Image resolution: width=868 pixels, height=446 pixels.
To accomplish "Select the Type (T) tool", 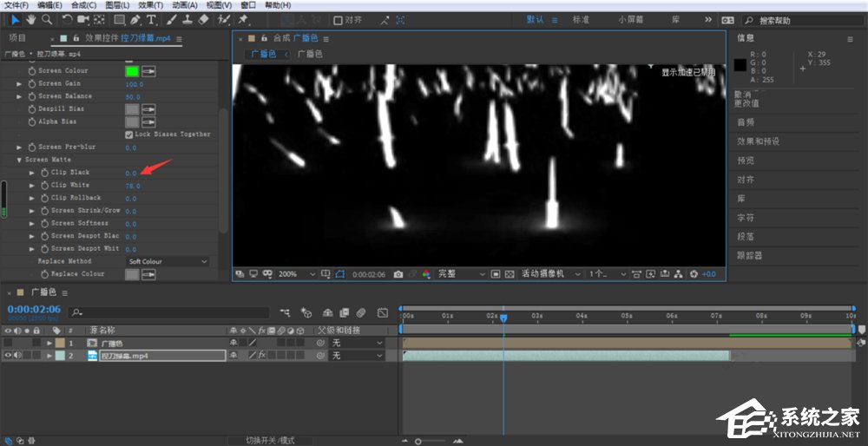I will pyautogui.click(x=151, y=19).
